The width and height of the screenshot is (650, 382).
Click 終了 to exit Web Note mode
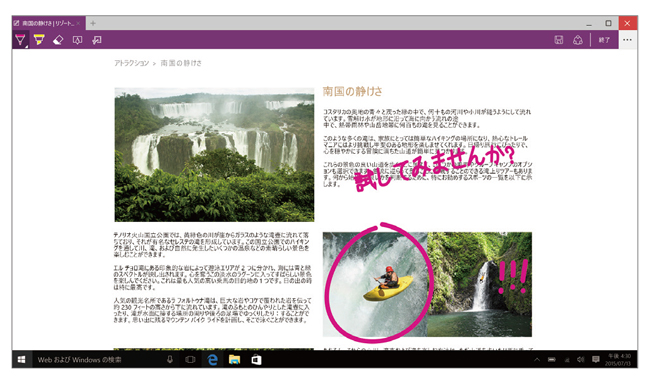tap(604, 40)
